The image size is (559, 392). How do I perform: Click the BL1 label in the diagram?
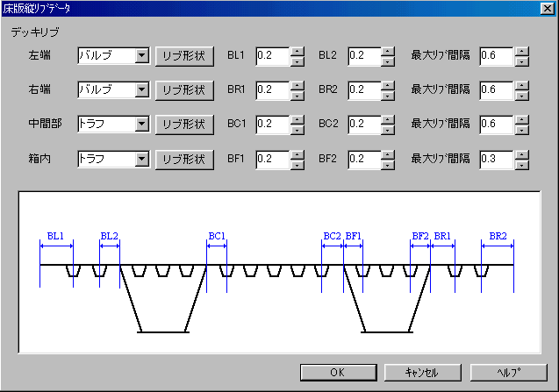[55, 236]
